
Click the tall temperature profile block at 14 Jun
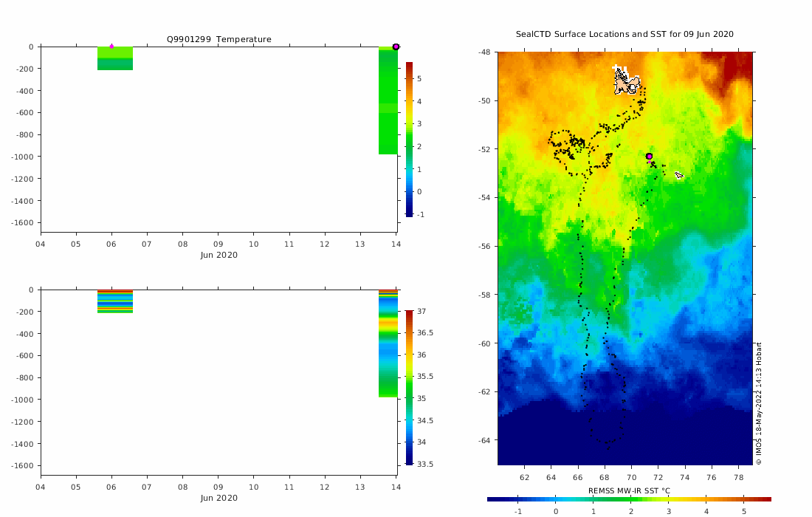coord(388,100)
